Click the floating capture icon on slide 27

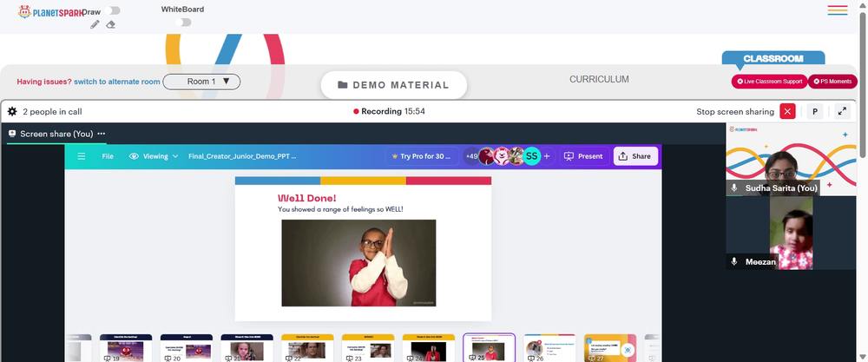pos(628,350)
